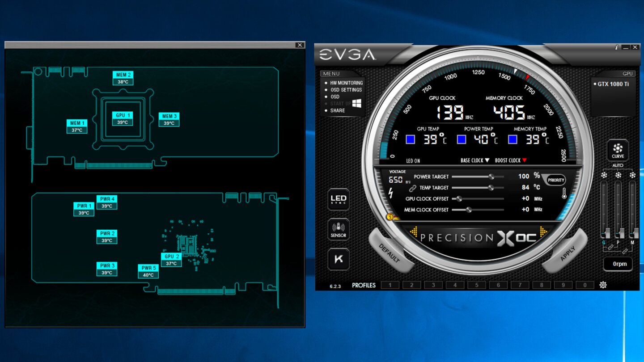Click the PWR 3 sensor label
Viewport: 644px width, 362px height.
point(107,269)
